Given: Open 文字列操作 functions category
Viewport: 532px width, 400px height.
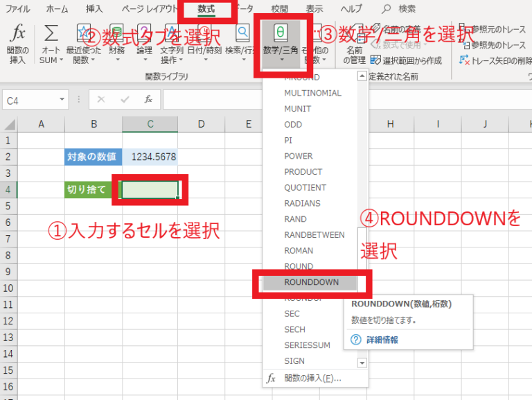Looking at the screenshot, I should coord(172,44).
